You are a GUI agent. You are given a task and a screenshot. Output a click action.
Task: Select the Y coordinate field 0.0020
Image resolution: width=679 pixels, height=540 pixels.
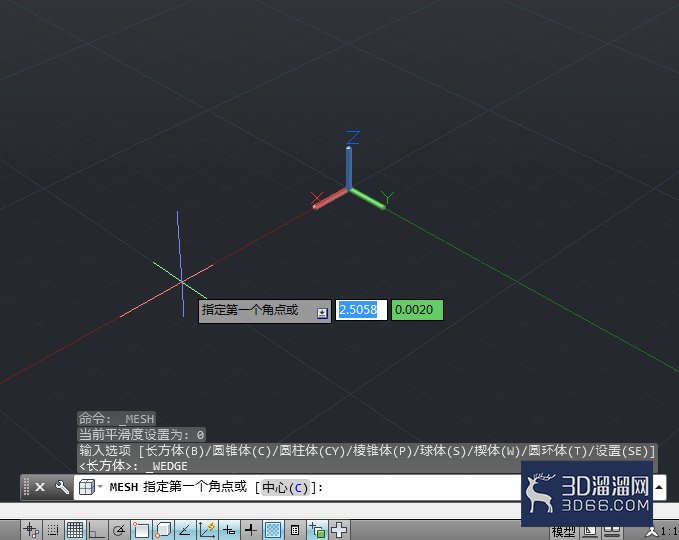pos(417,310)
